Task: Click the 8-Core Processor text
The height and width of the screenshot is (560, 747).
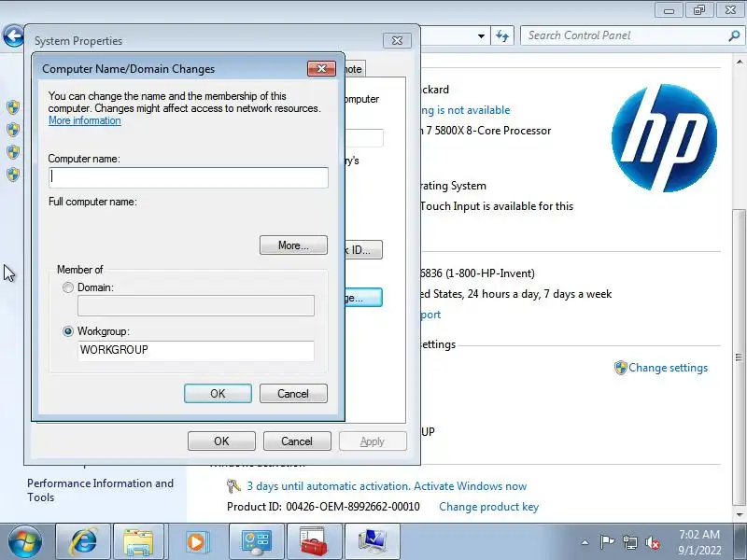Action: click(x=509, y=131)
